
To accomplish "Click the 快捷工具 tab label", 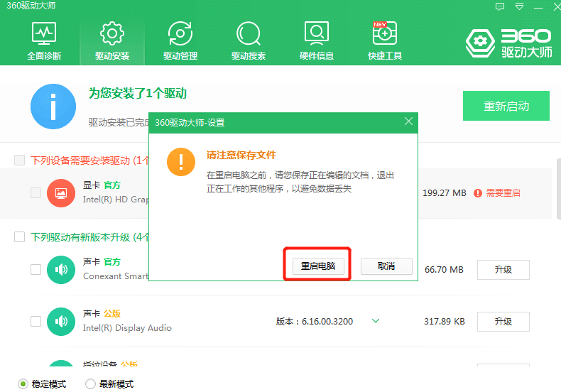I will click(385, 56).
